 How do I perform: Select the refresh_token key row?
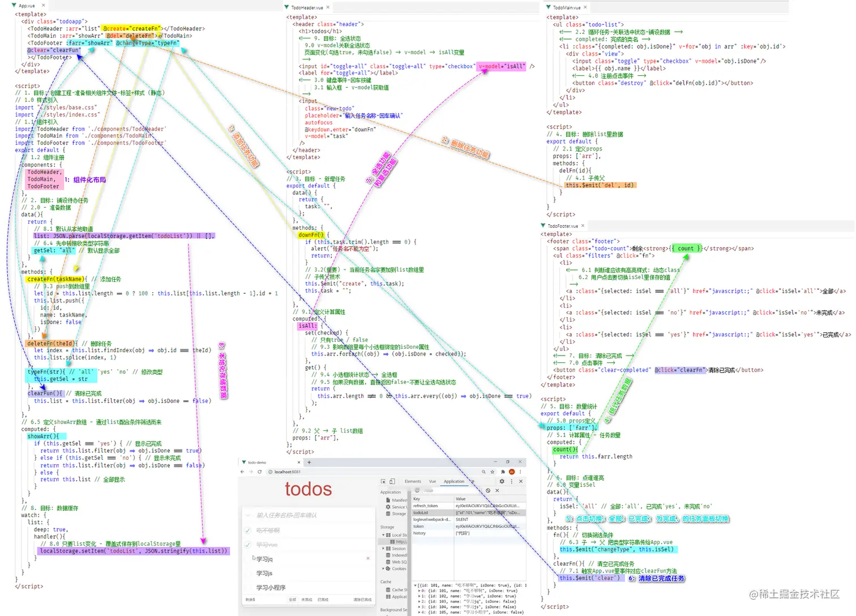469,506
